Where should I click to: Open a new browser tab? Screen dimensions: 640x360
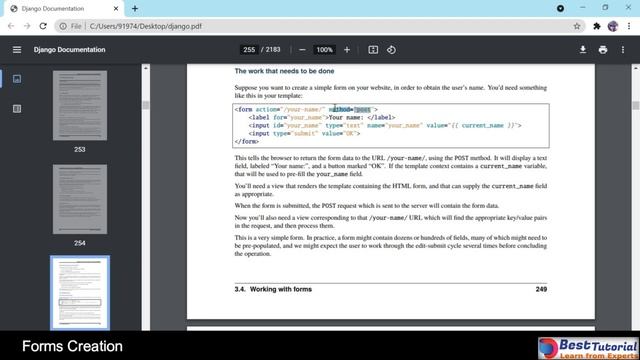point(135,8)
